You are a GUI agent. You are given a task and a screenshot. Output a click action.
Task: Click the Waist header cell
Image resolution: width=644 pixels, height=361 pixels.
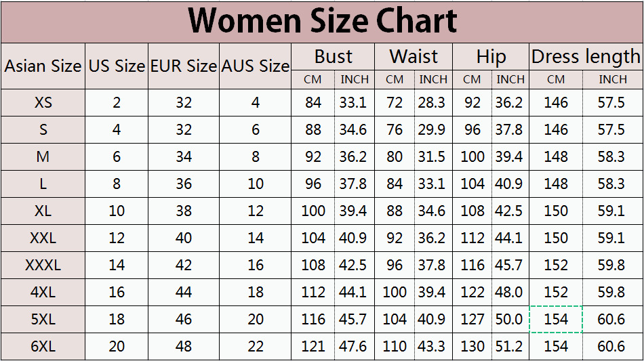pos(414,56)
